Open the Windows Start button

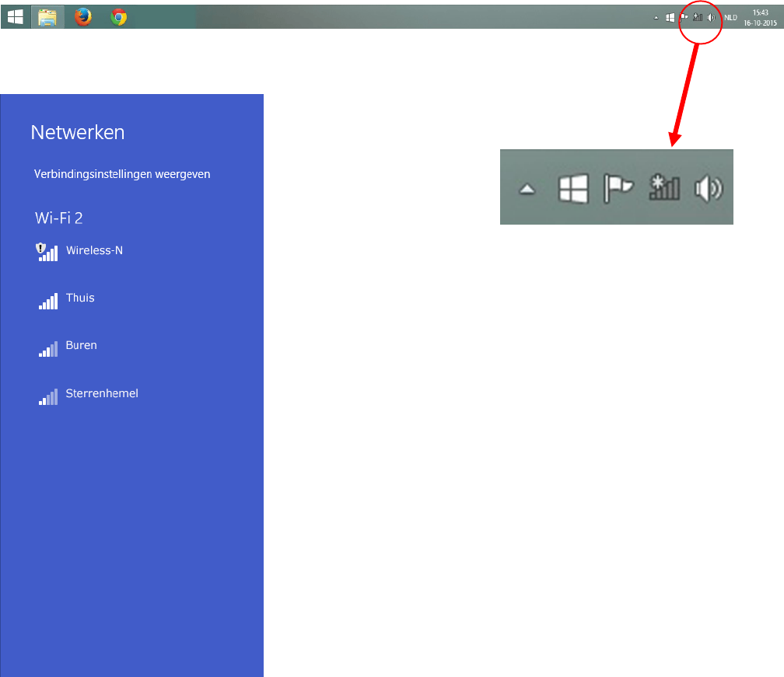tap(15, 17)
